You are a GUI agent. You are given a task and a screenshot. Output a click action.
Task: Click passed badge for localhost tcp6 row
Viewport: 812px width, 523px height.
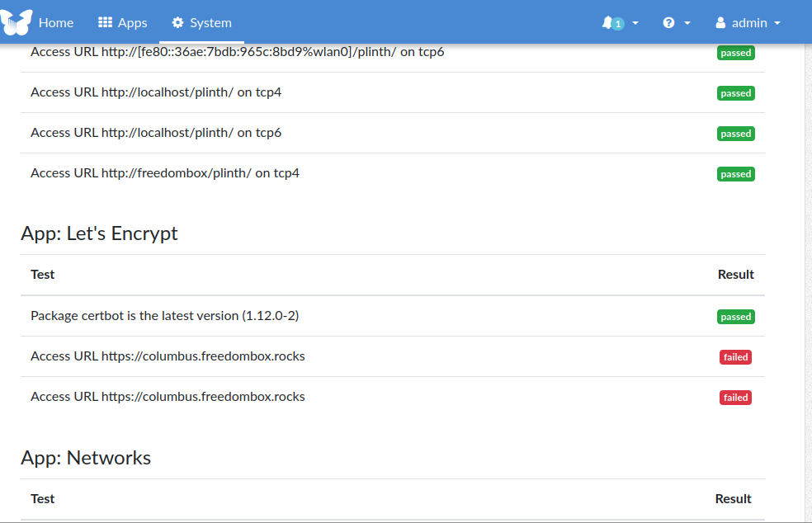click(736, 134)
